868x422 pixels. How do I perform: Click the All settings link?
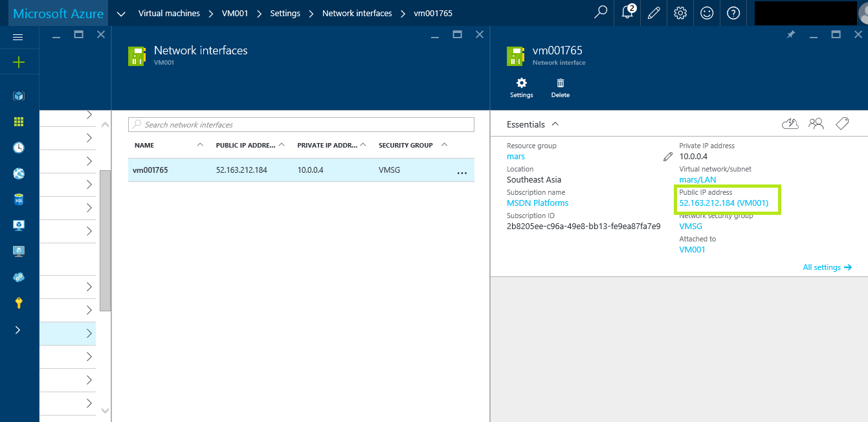tap(827, 267)
